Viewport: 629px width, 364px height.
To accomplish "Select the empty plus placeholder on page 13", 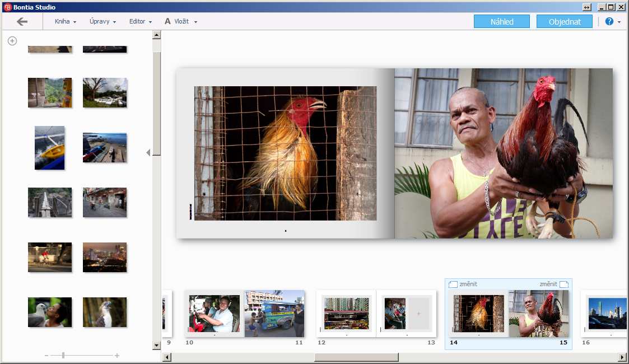I will coord(418,314).
